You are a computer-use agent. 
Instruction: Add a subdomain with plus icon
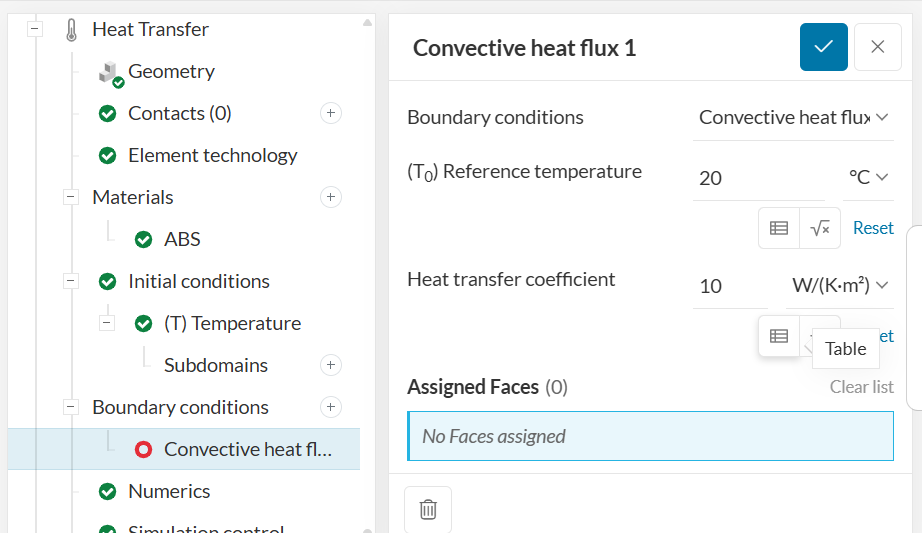pyautogui.click(x=331, y=365)
